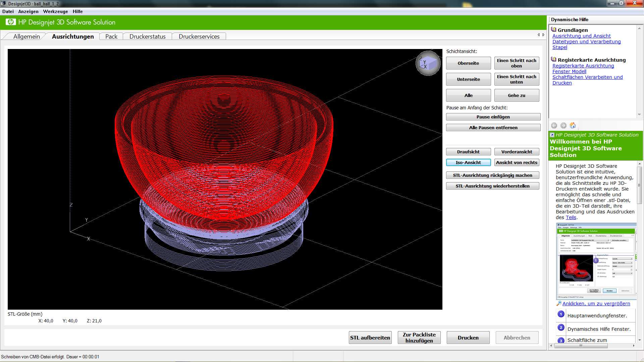
Task: Click the numbered circle 1 icon
Action: (561, 314)
